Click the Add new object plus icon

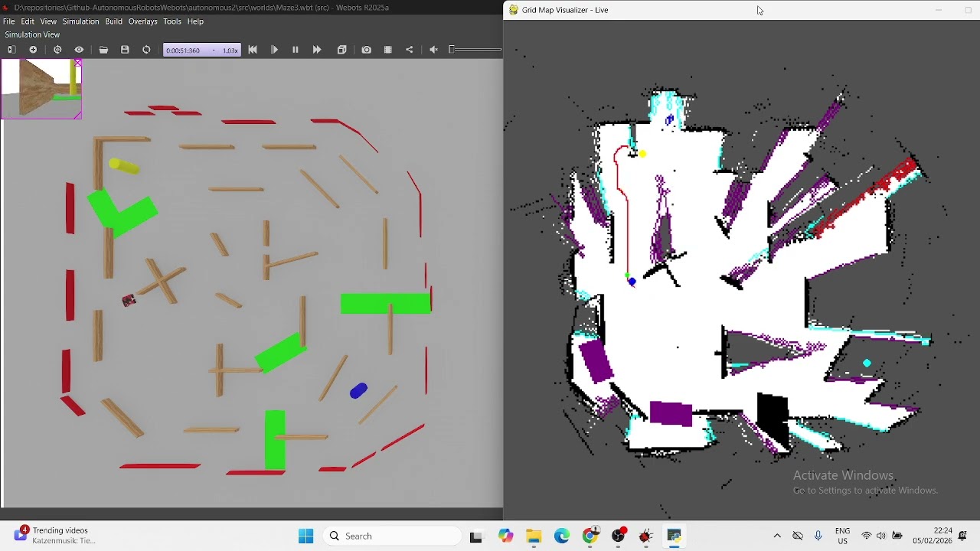coord(33,50)
